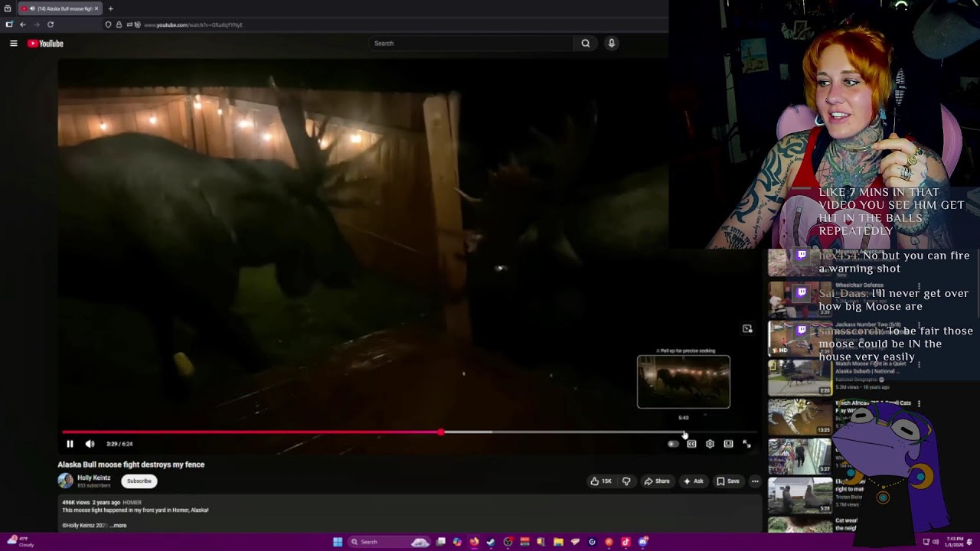This screenshot has width=980, height=551.
Task: Open TikTok from the taskbar
Action: pyautogui.click(x=626, y=542)
